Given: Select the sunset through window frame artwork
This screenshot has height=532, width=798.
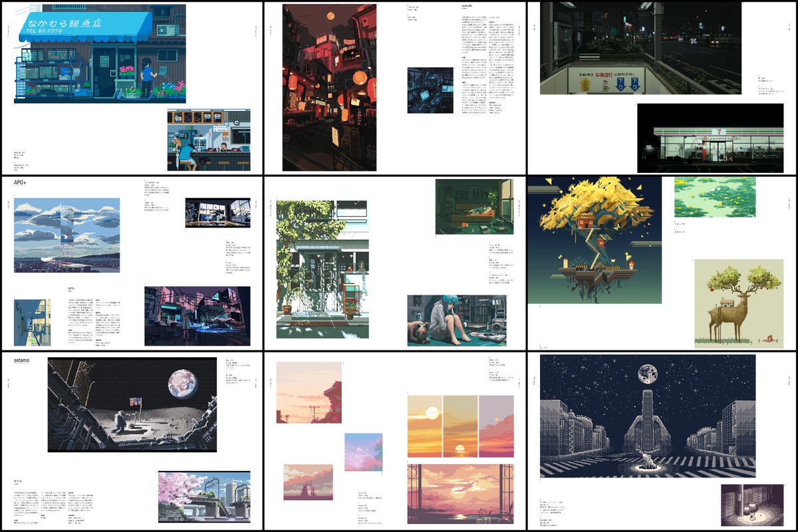Looking at the screenshot, I should point(460,493).
